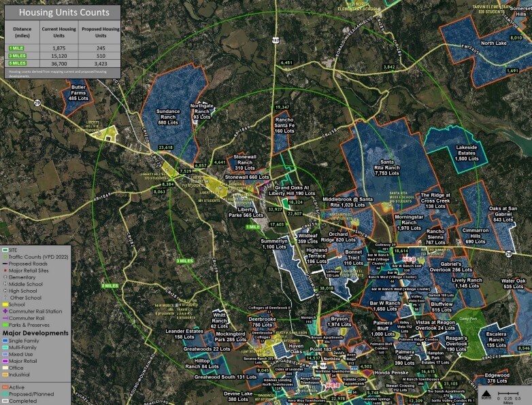Click the Major Retail Sites red dot
The image size is (532, 405).
point(5,270)
